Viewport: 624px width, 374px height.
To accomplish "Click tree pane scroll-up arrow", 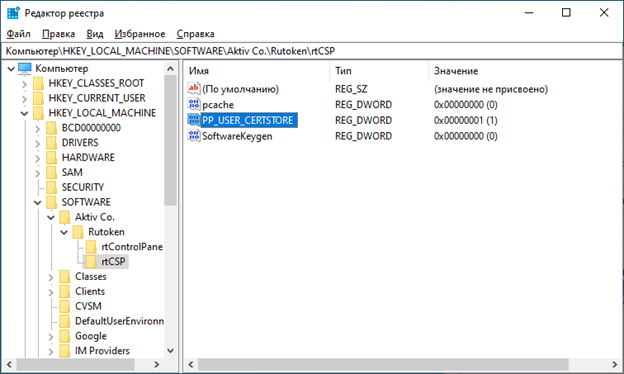I will point(170,69).
